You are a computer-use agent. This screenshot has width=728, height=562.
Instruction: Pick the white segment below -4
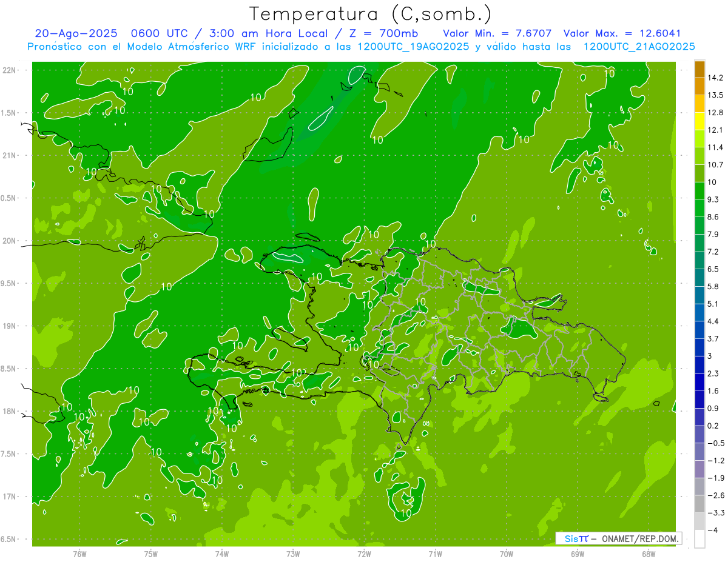699,539
